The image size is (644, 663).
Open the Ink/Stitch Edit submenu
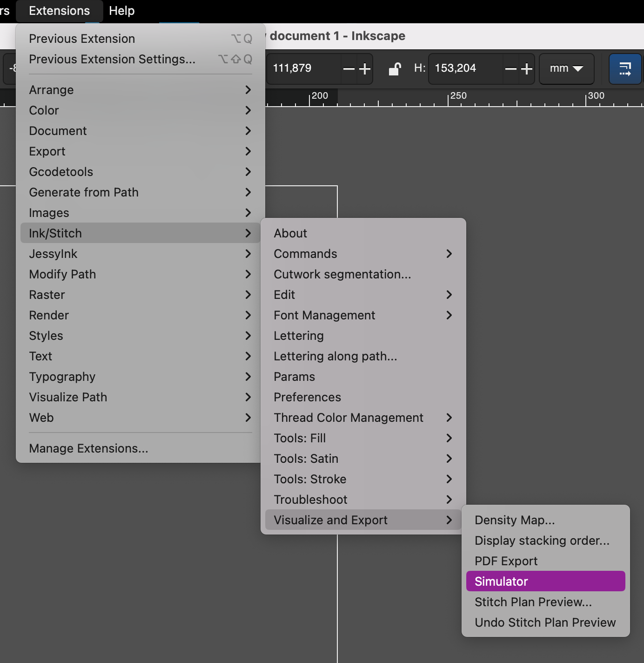point(363,295)
